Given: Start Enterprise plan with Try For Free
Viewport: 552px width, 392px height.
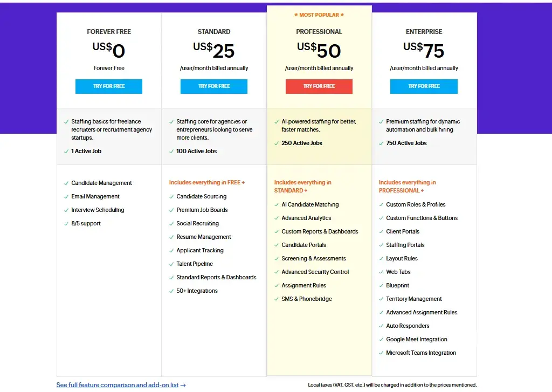Looking at the screenshot, I should (x=424, y=86).
